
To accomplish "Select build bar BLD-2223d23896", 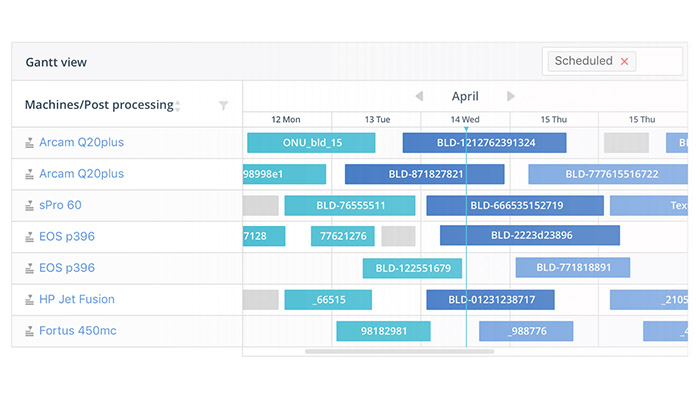I will [x=530, y=235].
